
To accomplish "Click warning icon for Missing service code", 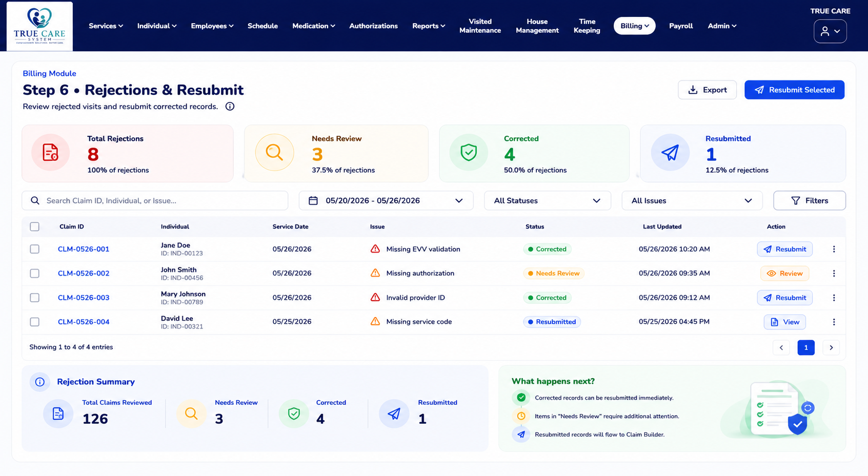I will pos(375,322).
